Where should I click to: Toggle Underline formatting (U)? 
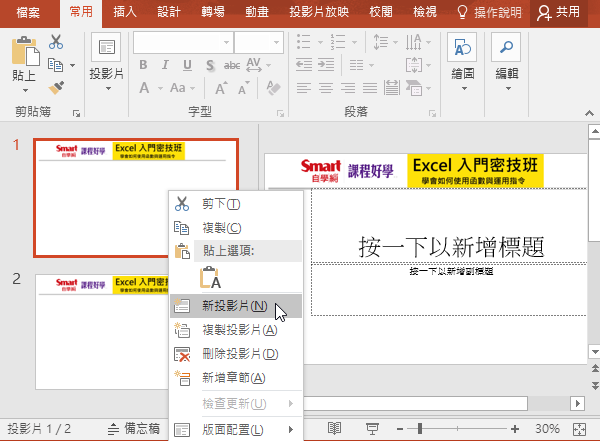point(187,65)
